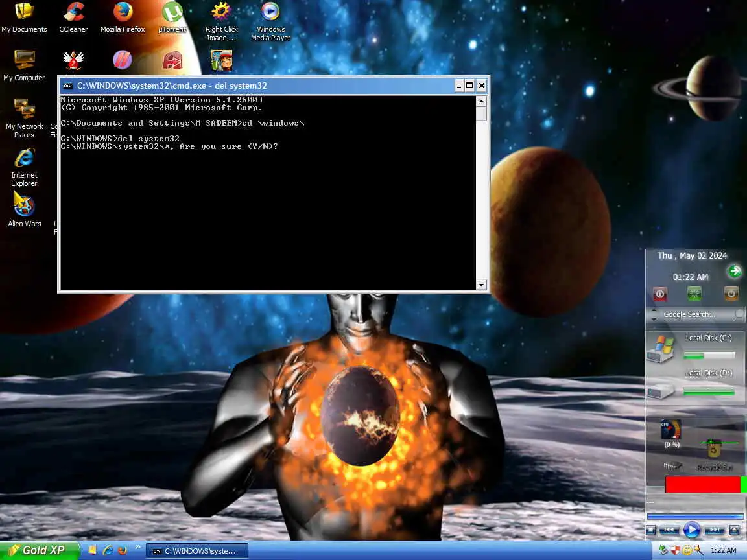
Task: Click the 'del system32' command line text
Action: [x=148, y=139]
